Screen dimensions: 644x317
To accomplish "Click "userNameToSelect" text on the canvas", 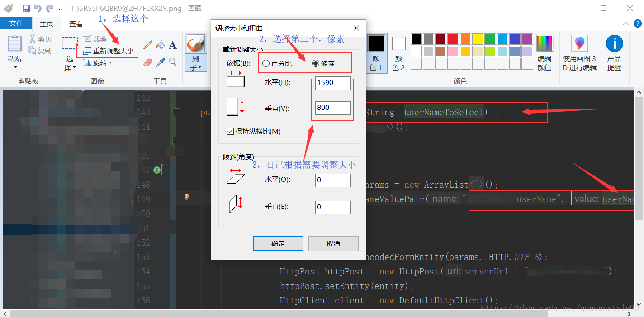I will click(444, 112).
